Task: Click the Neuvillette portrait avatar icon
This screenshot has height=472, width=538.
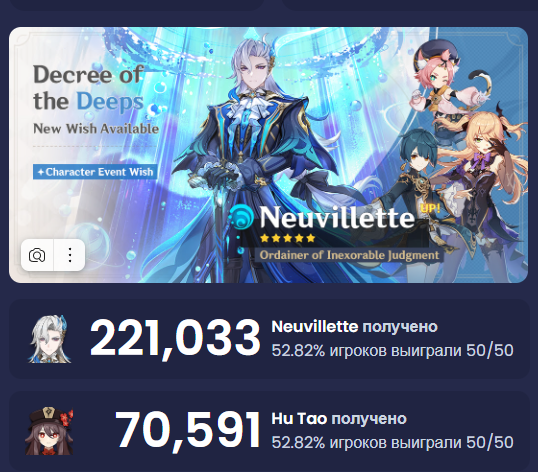Action: (x=50, y=339)
